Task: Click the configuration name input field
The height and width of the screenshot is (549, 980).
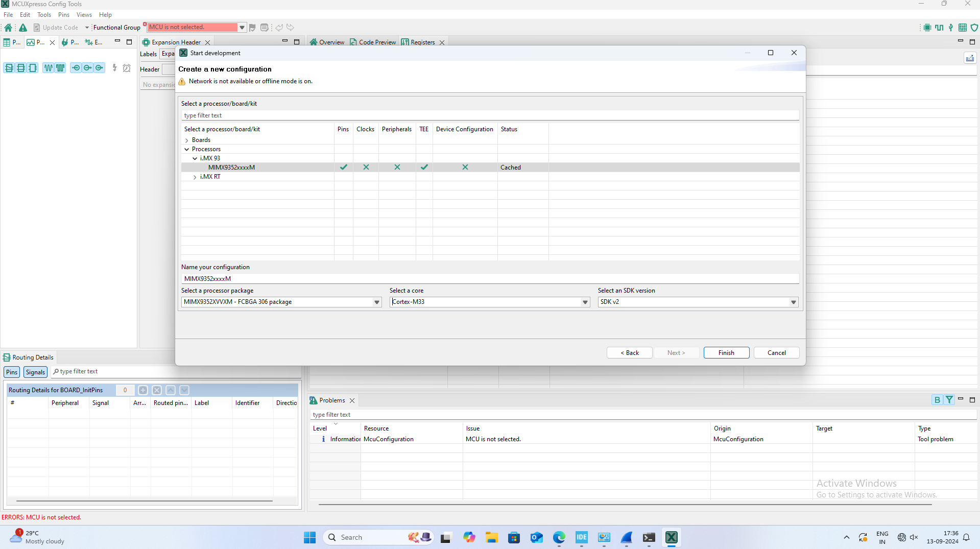Action: (x=490, y=279)
